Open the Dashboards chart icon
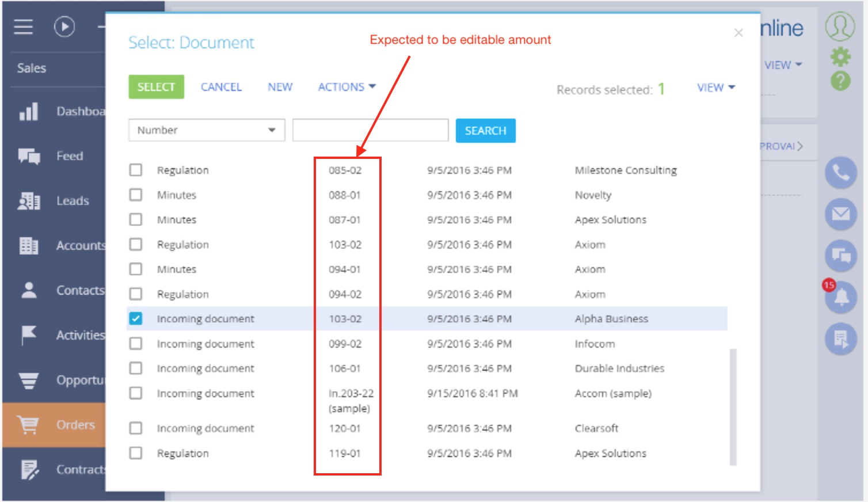Screen dimensions: 868x502 click(x=29, y=111)
